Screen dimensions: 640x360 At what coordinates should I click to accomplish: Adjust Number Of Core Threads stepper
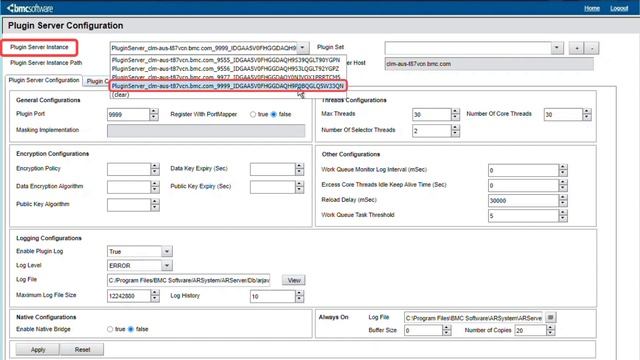tap(587, 115)
